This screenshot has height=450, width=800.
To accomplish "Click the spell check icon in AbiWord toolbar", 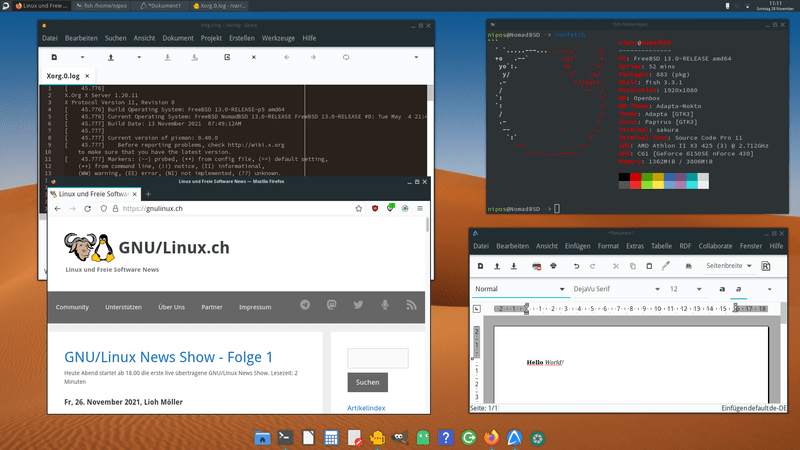I will [688, 266].
